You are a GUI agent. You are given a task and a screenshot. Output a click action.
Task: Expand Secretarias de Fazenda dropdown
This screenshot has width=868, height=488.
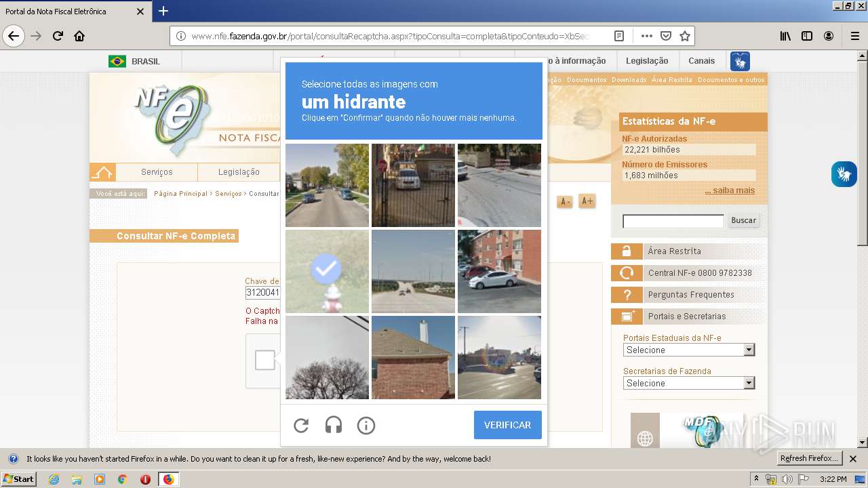pyautogui.click(x=689, y=383)
